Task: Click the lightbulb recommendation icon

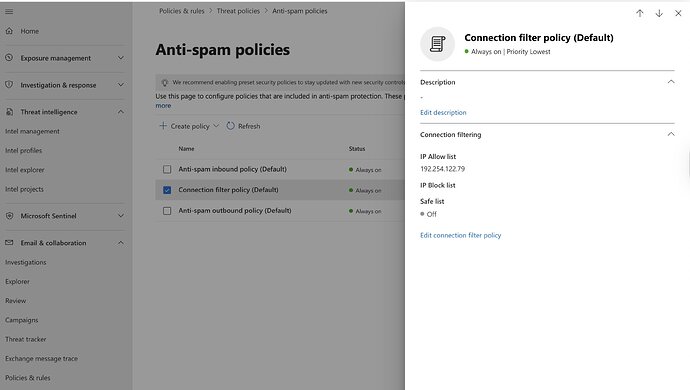Action: (165, 82)
